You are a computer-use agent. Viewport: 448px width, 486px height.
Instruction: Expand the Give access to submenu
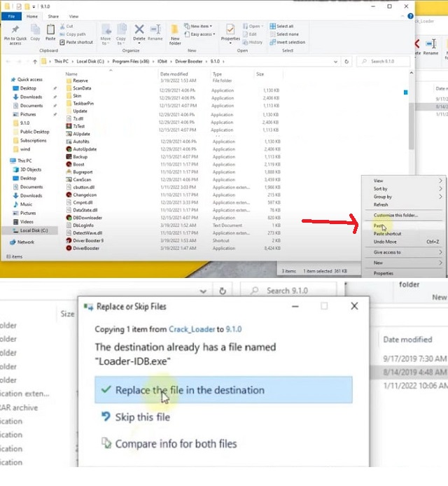[x=387, y=252]
